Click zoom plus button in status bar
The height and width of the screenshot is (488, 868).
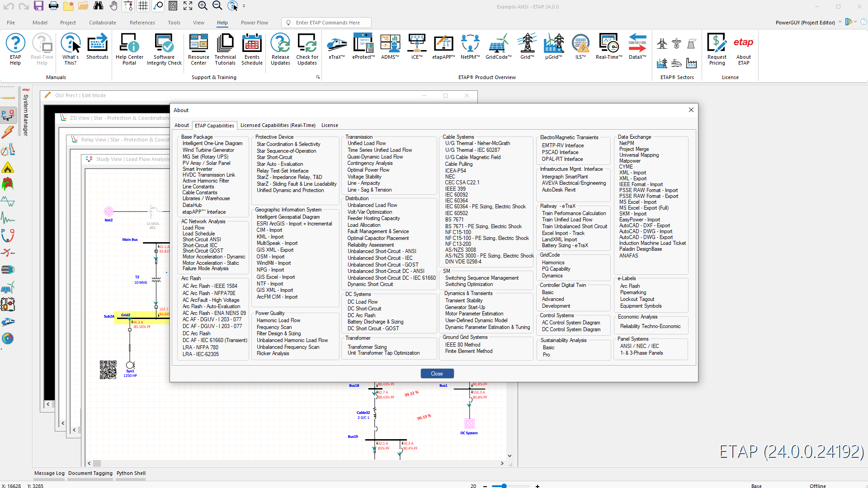538,486
